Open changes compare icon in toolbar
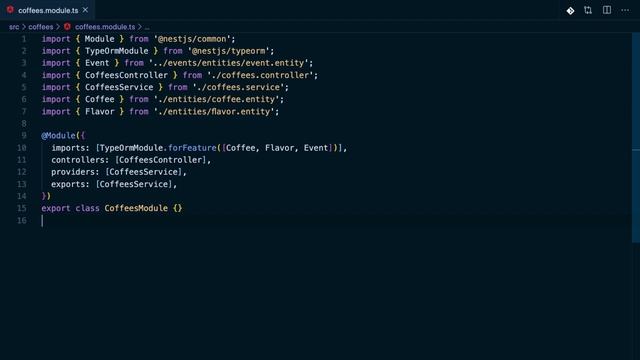The width and height of the screenshot is (640, 360). click(588, 10)
